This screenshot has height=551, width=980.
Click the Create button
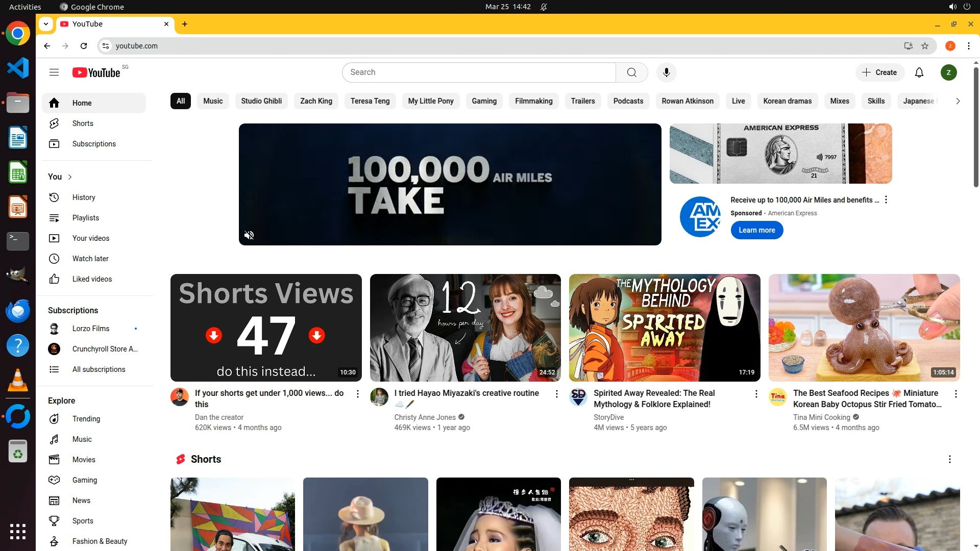(879, 72)
